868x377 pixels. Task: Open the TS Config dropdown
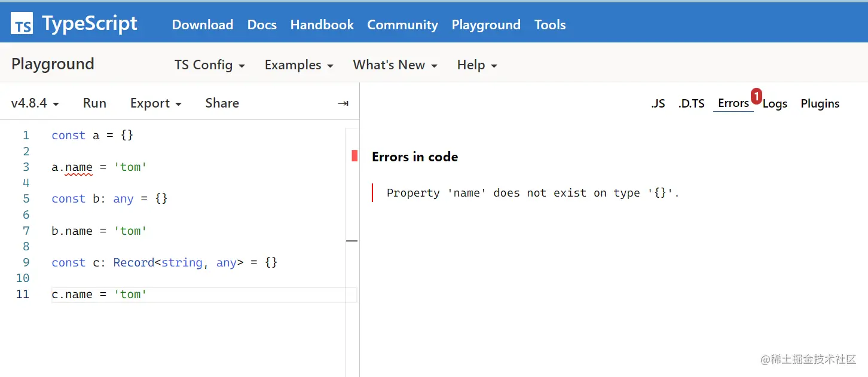pyautogui.click(x=209, y=65)
